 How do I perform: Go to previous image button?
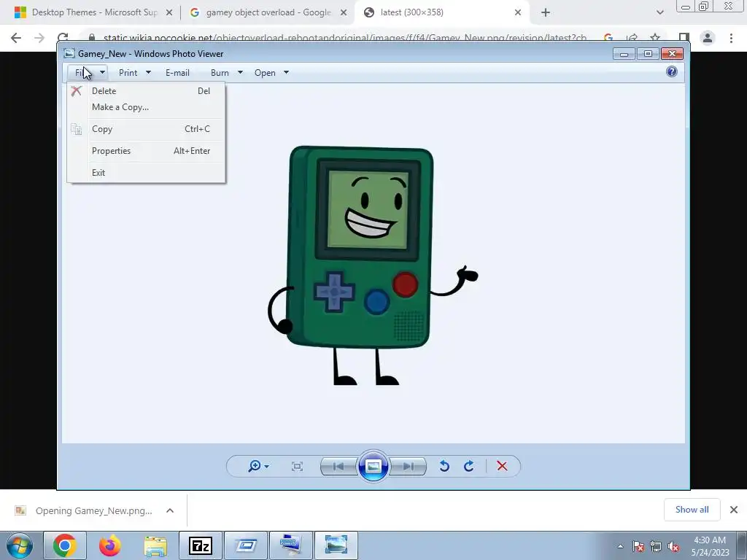[338, 466]
